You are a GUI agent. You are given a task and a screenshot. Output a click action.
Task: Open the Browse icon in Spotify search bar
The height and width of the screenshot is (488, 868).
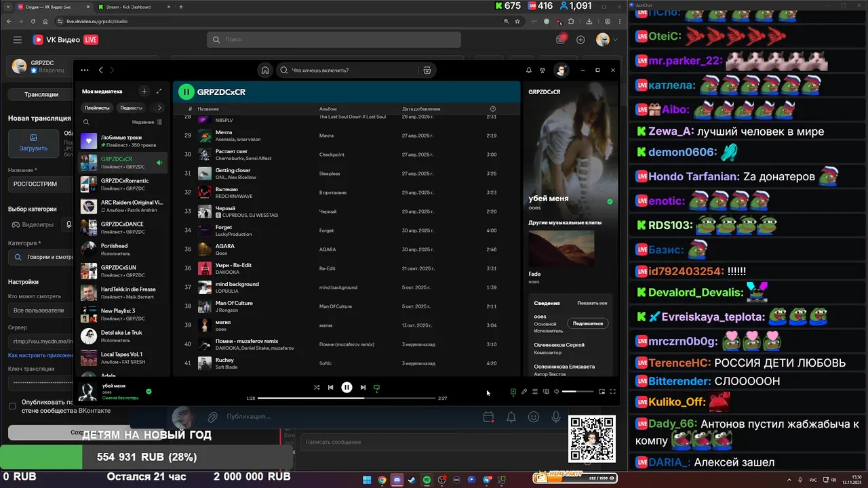pyautogui.click(x=427, y=70)
